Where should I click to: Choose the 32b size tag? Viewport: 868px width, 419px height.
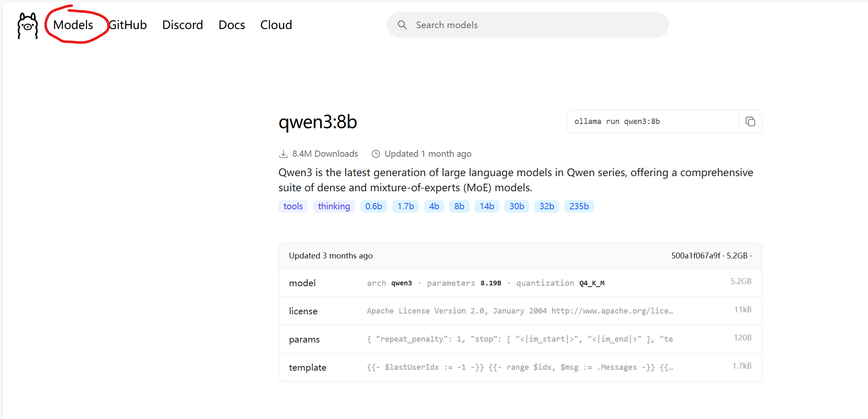pos(547,206)
